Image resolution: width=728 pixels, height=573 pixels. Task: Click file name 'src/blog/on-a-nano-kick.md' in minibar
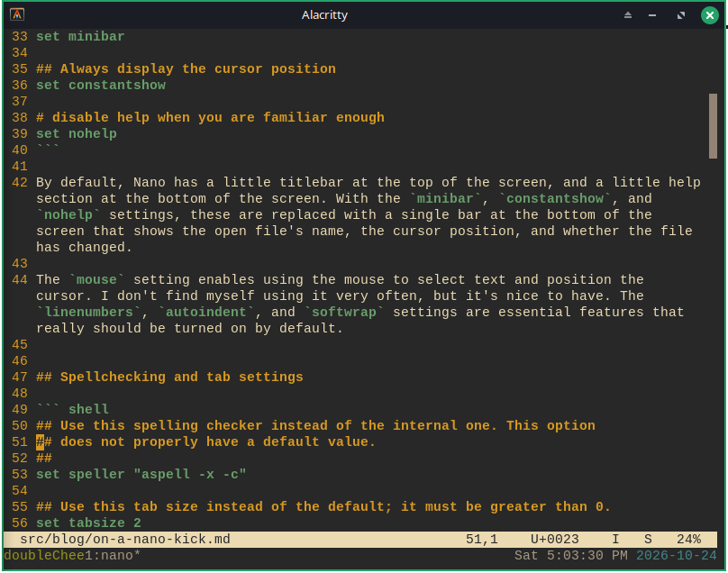(125, 539)
